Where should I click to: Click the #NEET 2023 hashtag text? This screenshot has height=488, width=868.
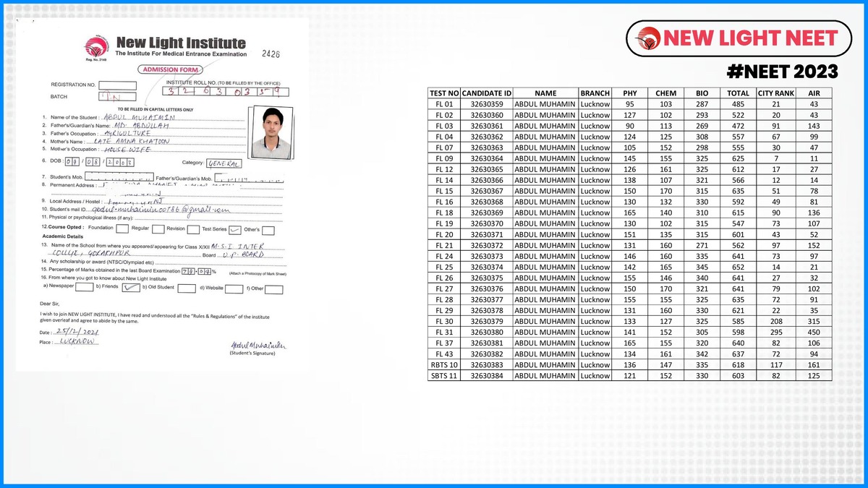pos(782,72)
